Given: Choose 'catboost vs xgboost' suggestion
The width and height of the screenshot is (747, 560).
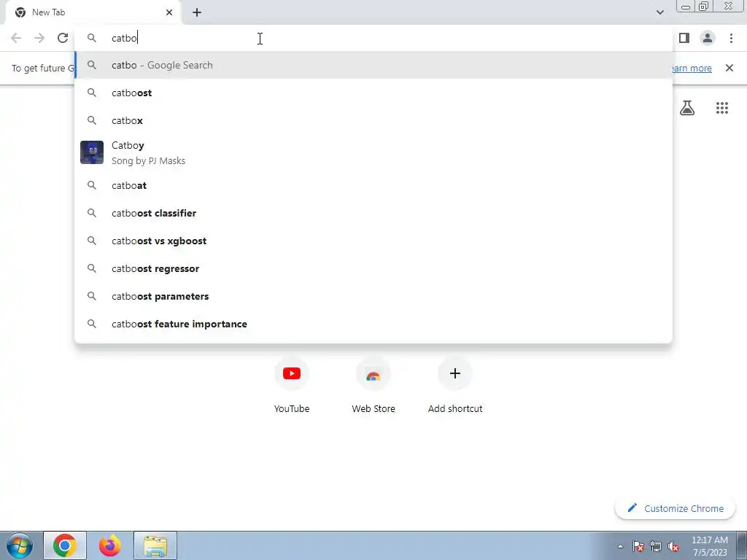Looking at the screenshot, I should 373,241.
